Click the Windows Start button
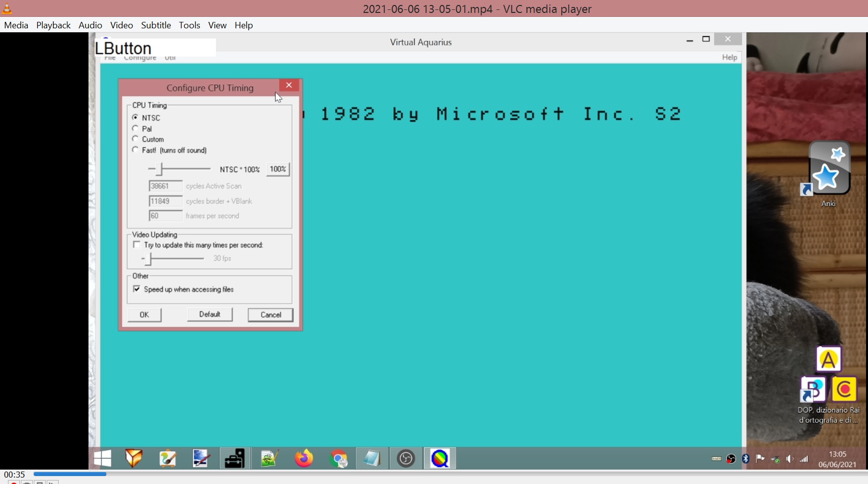Image resolution: width=868 pixels, height=484 pixels. click(x=102, y=459)
